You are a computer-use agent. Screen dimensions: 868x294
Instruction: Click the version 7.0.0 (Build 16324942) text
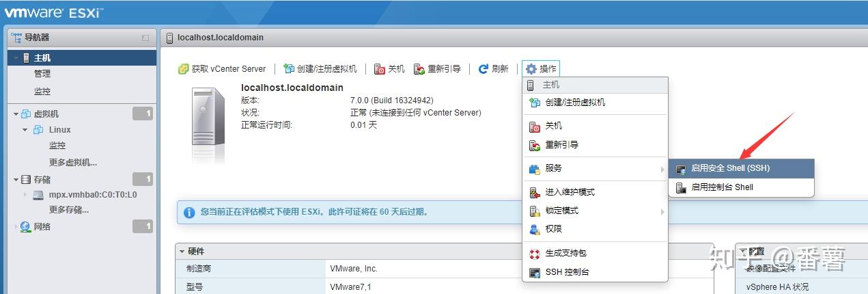(391, 101)
